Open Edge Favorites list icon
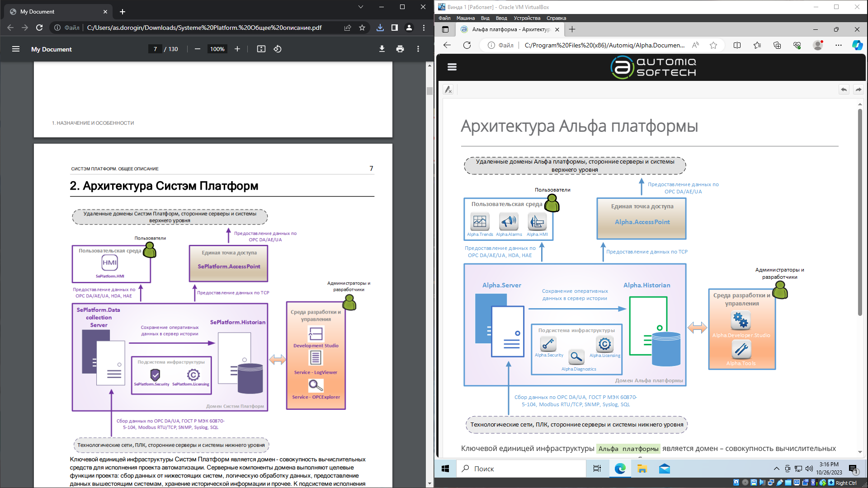 coord(757,45)
